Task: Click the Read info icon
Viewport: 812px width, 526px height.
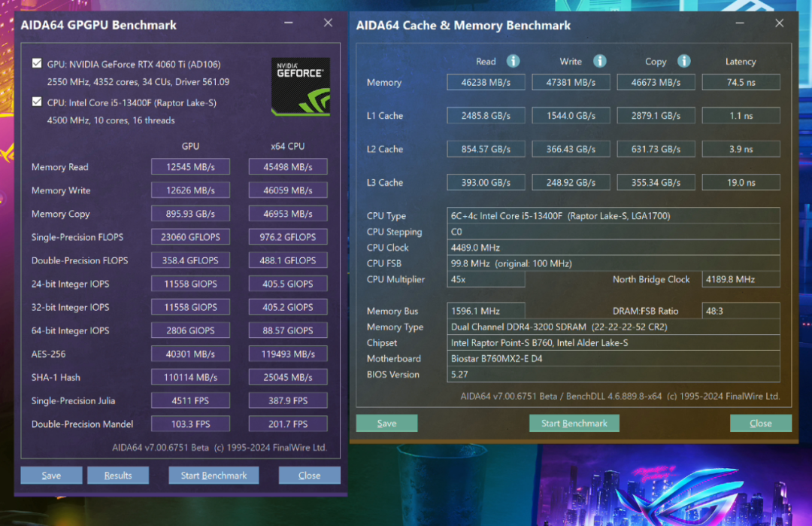Action: pos(514,61)
